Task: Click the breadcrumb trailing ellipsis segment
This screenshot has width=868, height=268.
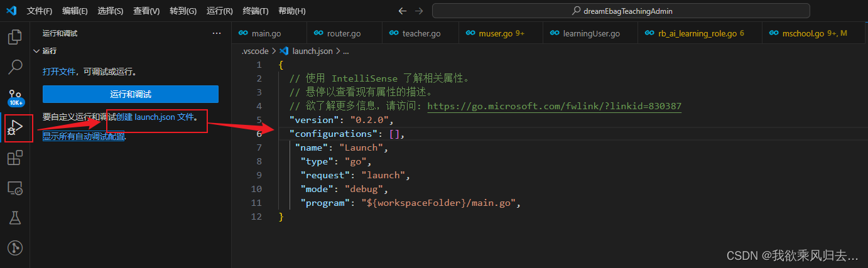Action: pos(345,51)
